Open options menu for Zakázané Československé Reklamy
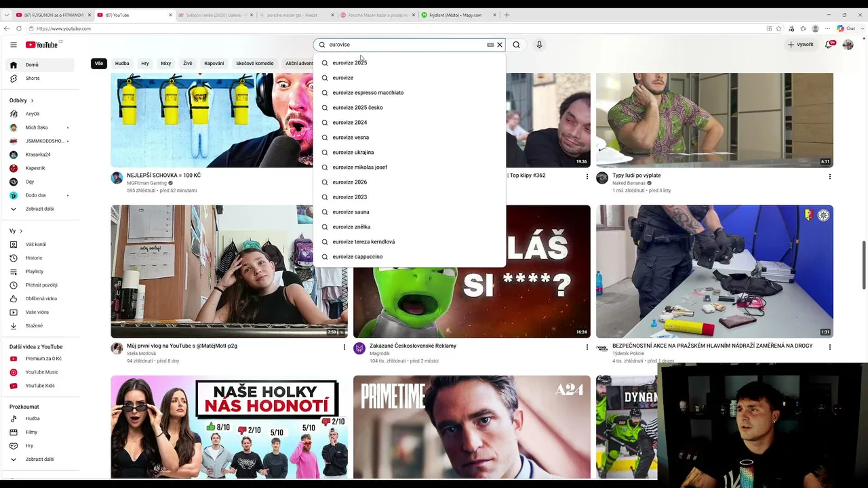This screenshot has height=488, width=868. click(587, 347)
